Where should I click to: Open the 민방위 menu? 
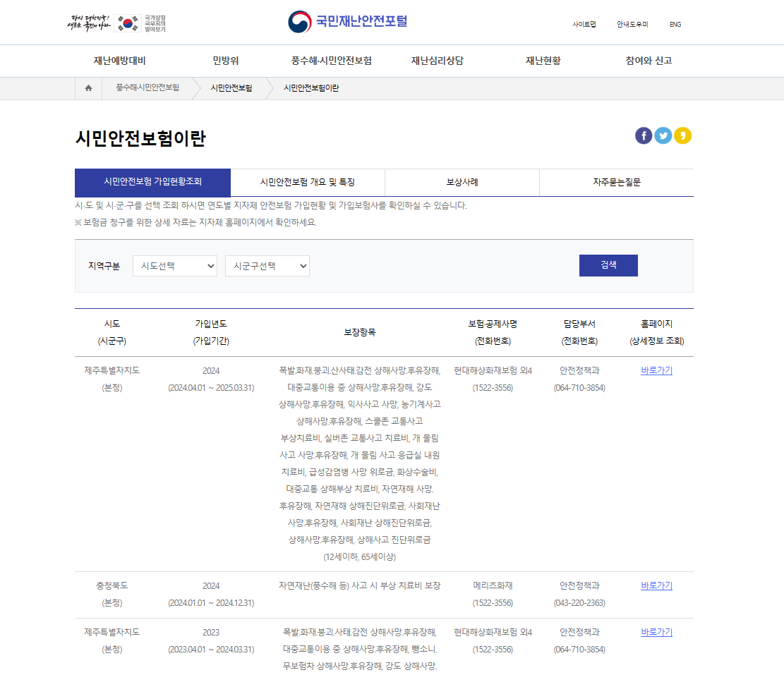tap(228, 61)
